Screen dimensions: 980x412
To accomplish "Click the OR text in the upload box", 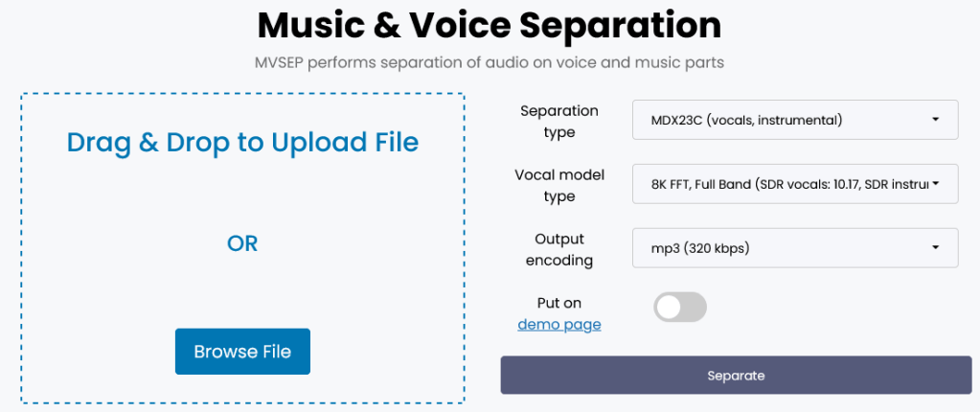I will pyautogui.click(x=242, y=243).
